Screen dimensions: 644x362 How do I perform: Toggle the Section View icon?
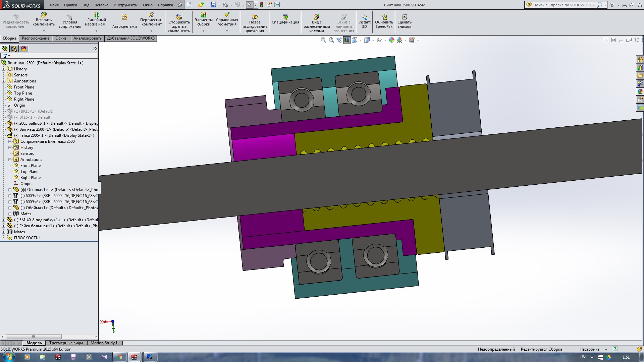347,40
